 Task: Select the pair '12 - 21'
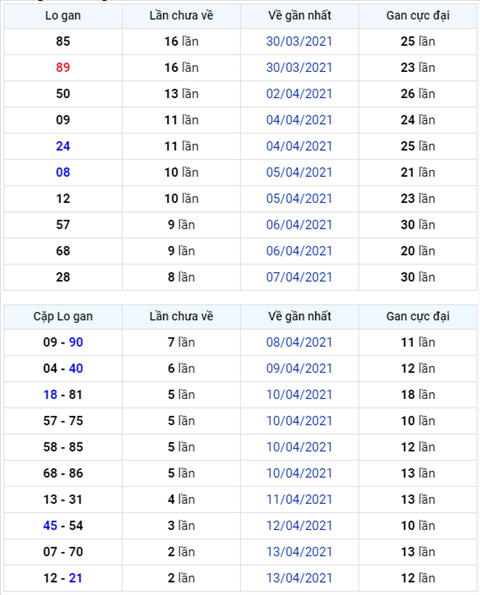(63, 578)
